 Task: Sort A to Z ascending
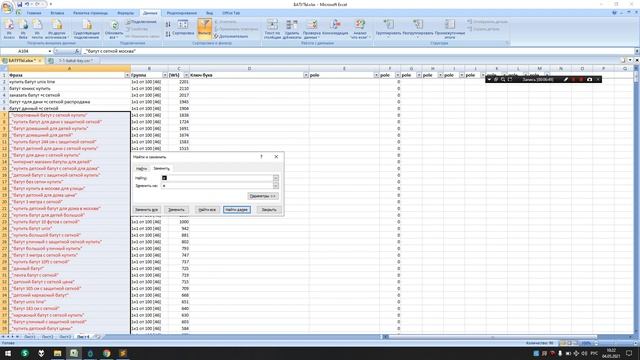coord(168,25)
